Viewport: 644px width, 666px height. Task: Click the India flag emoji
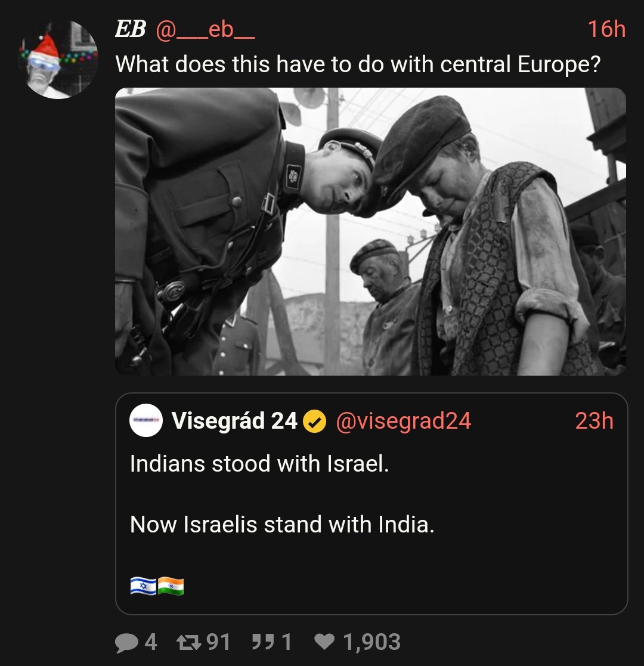tap(171, 586)
